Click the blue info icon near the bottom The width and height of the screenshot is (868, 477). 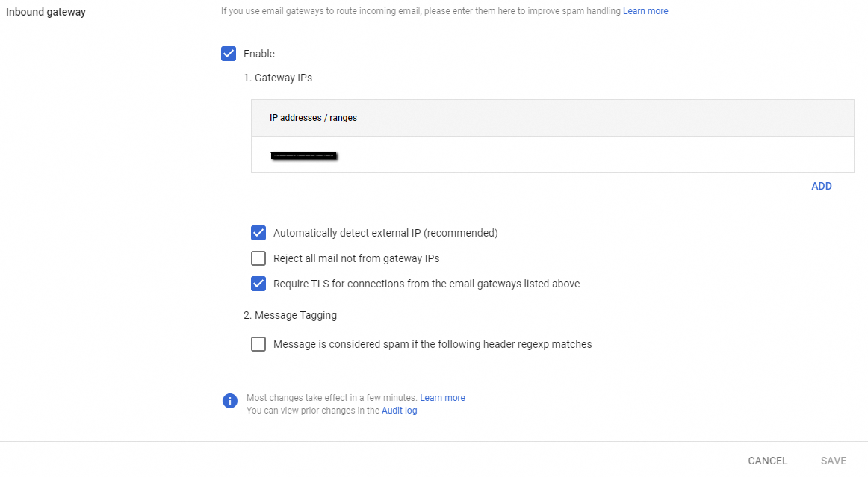tap(230, 401)
